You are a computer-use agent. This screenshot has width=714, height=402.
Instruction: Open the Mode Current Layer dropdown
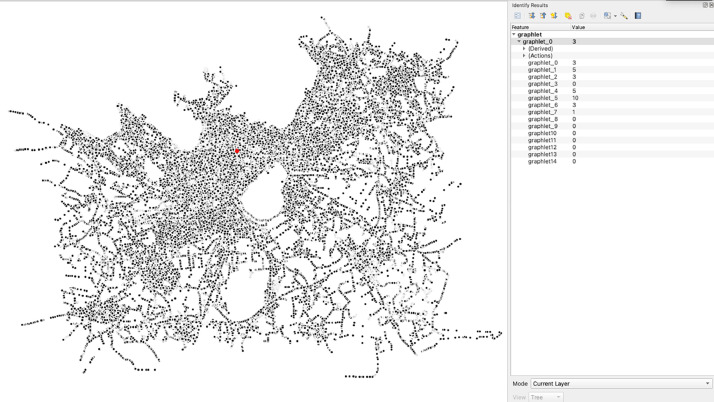pyautogui.click(x=621, y=384)
